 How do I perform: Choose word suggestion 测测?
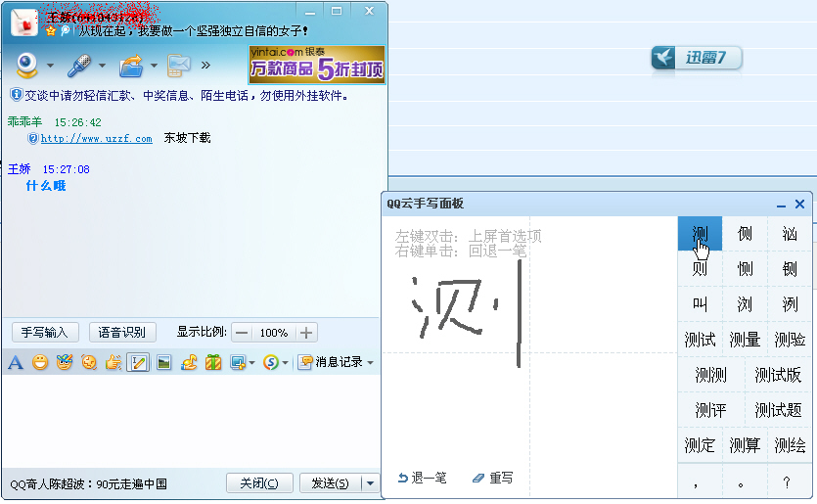710,375
